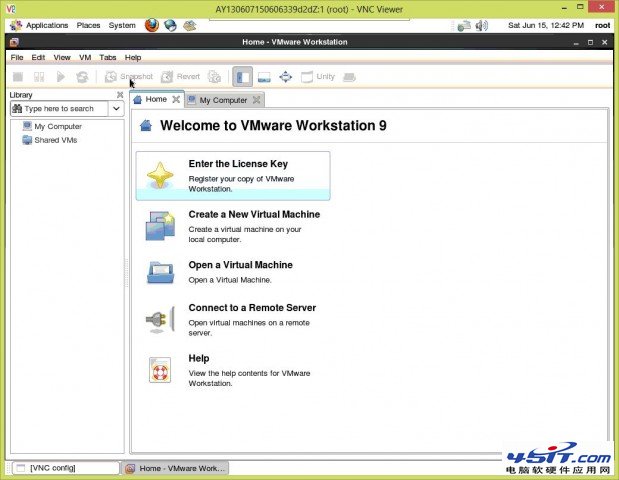Click the plug remote server icon
This screenshot has height=480, width=619.
coord(160,319)
